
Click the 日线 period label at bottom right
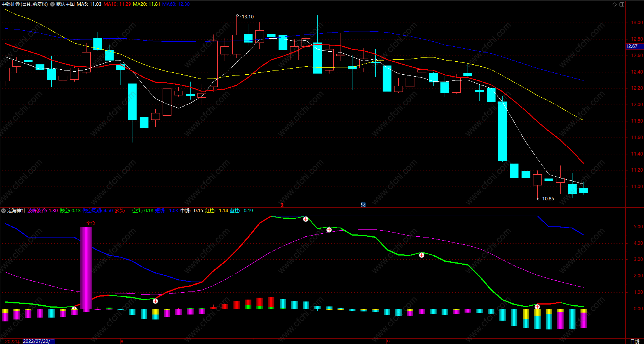click(x=634, y=341)
